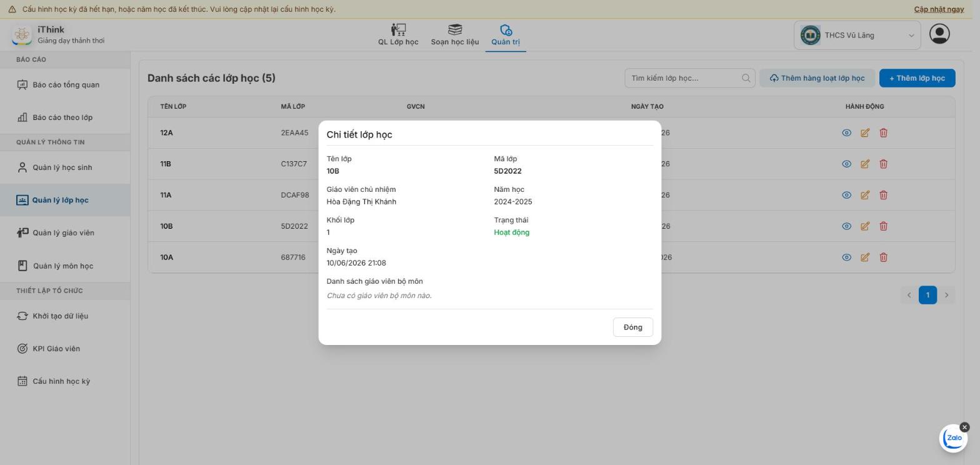Screen dimensions: 980x465
Task: Delete class 11A trash icon
Action: coord(883,195)
